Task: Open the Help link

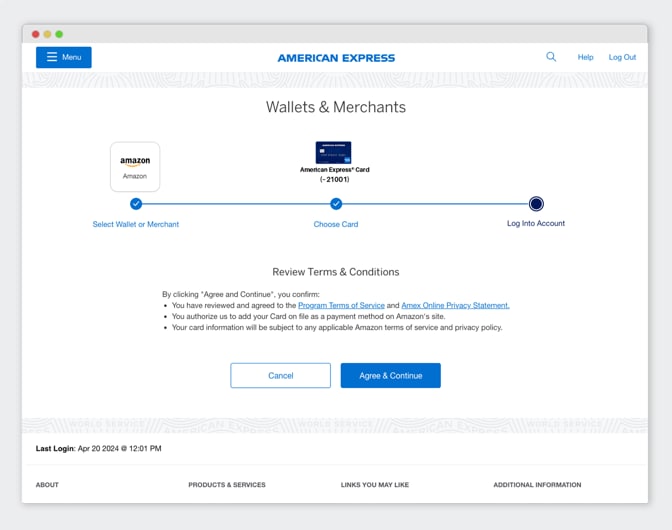Action: tap(585, 57)
